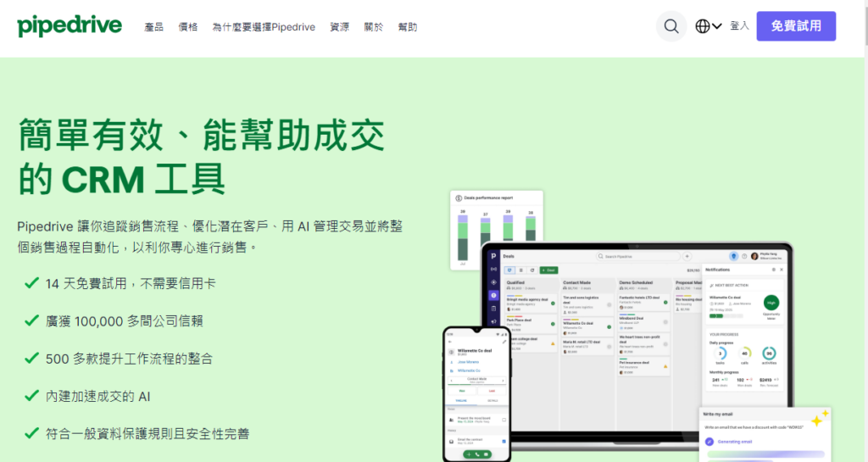Expand the language selector chevron

click(717, 26)
